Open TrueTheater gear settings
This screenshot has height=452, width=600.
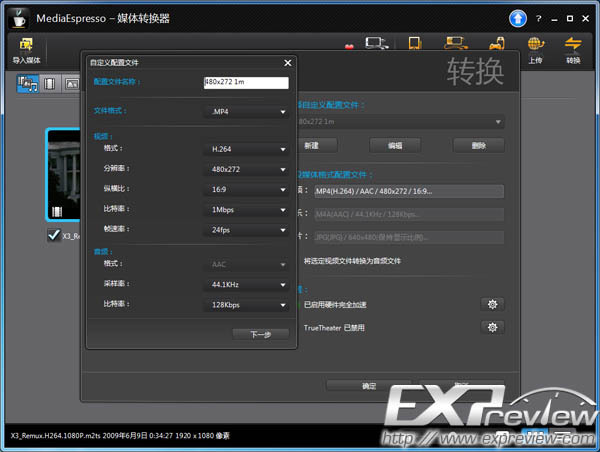pyautogui.click(x=491, y=327)
